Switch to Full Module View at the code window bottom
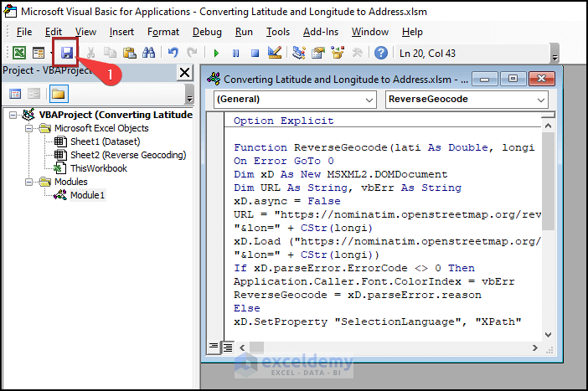 click(x=228, y=347)
